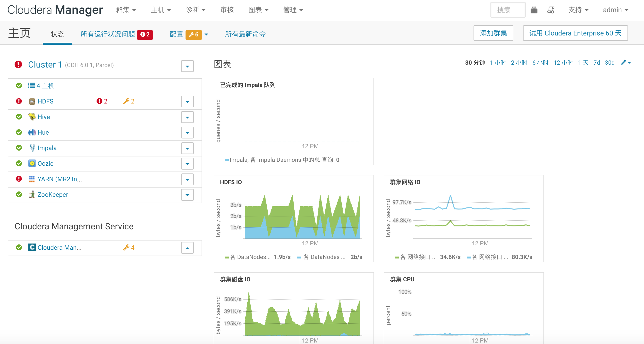644x344 pixels.
Task: Click the Oozie service icon
Action: 32,163
